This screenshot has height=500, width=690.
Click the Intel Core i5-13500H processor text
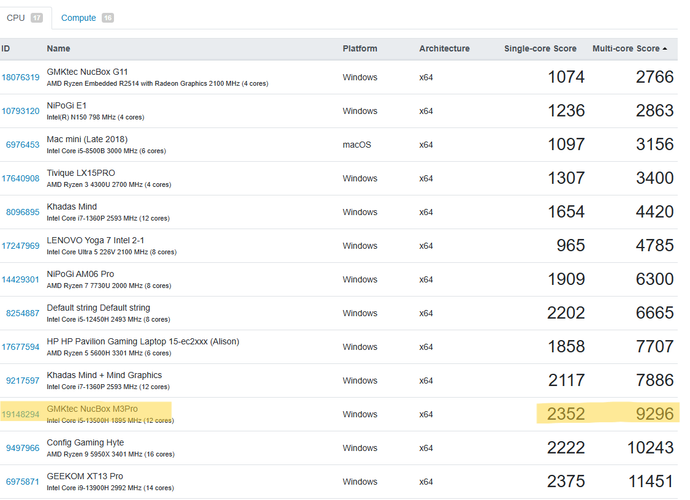pyautogui.click(x=110, y=420)
